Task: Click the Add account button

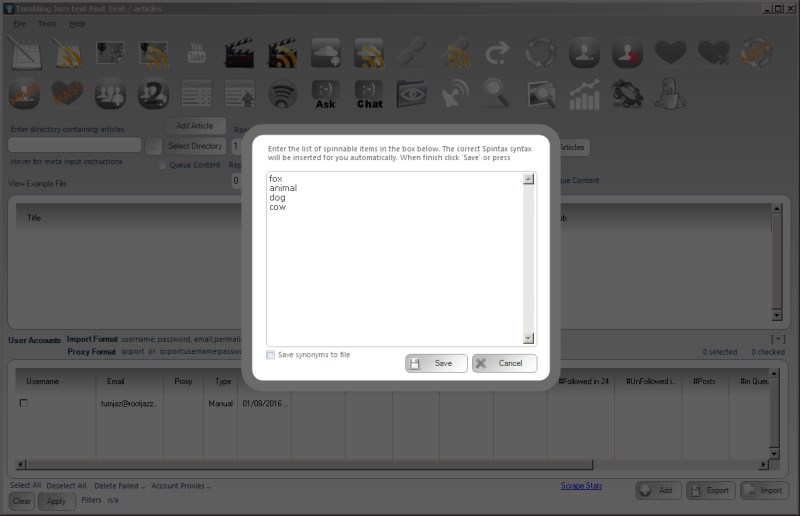Action: point(658,490)
